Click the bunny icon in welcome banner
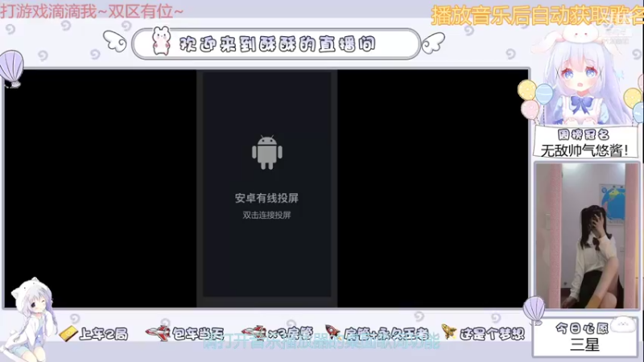This screenshot has width=644, height=362. 162,41
